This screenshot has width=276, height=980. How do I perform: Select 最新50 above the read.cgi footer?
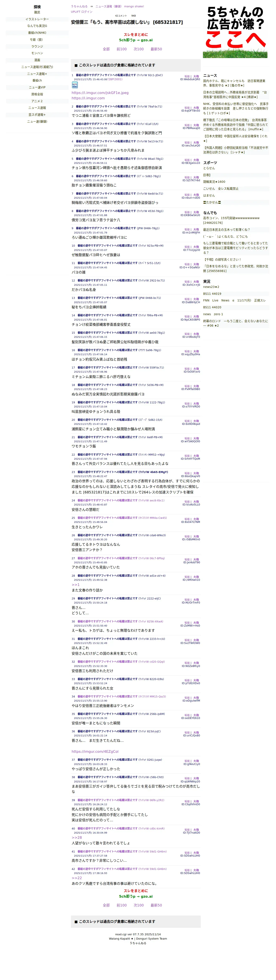(156, 905)
